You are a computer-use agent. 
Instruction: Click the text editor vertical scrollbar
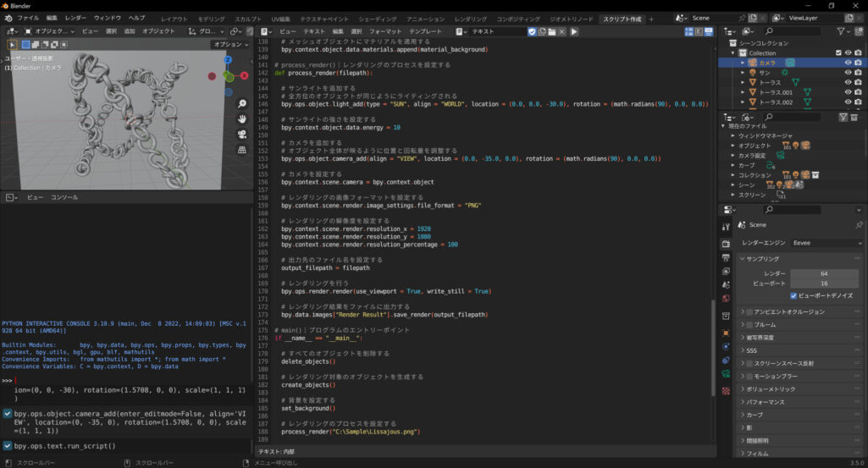pos(712,348)
